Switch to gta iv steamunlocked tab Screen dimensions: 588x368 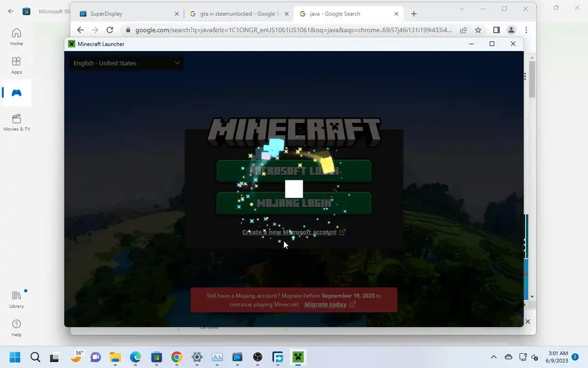(239, 14)
